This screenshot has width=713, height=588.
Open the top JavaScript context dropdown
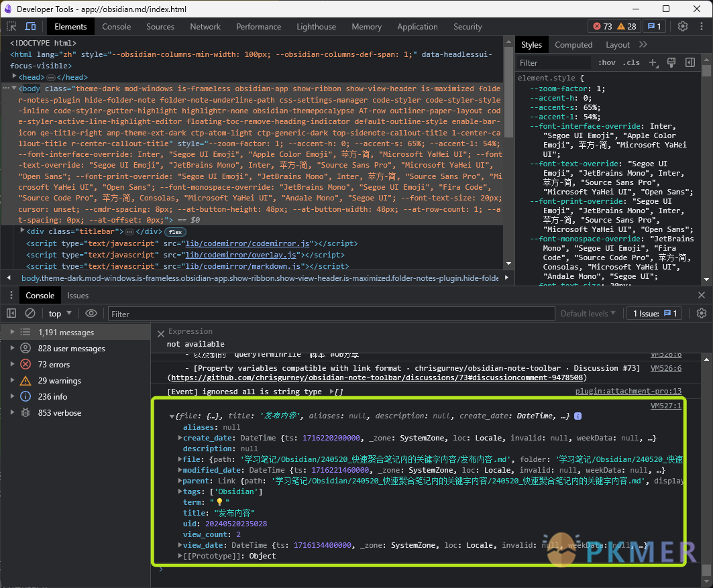60,314
